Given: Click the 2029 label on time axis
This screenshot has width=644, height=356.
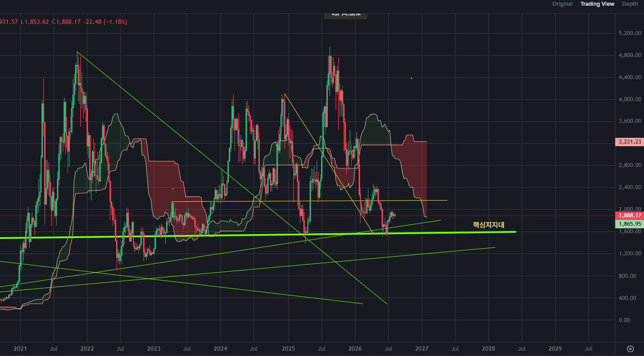Looking at the screenshot, I should pos(555,348).
